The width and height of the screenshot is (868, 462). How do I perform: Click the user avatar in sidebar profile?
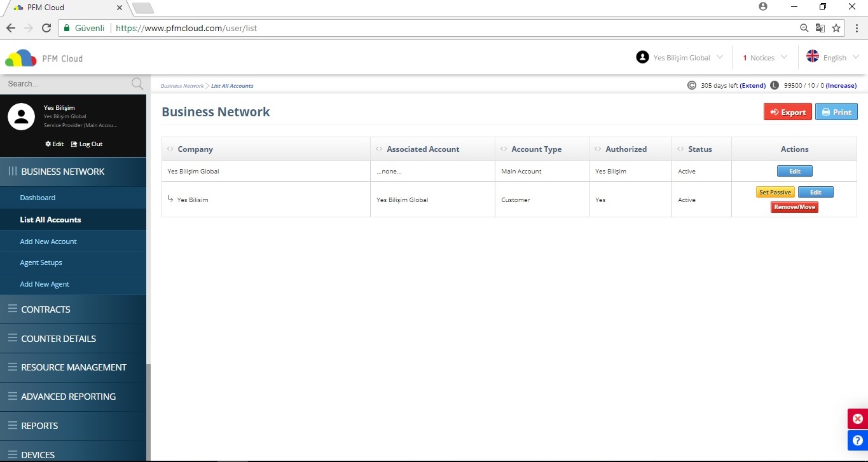click(21, 116)
